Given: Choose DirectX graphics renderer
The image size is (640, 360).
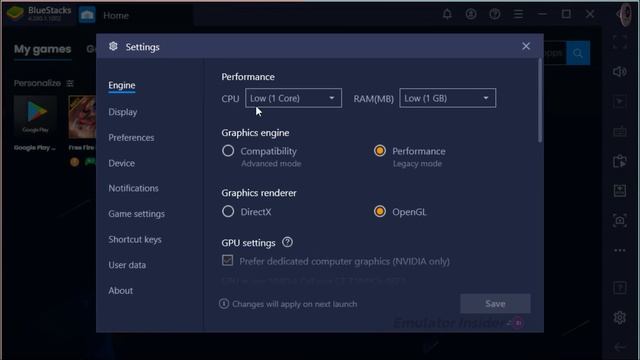Looking at the screenshot, I should [228, 211].
